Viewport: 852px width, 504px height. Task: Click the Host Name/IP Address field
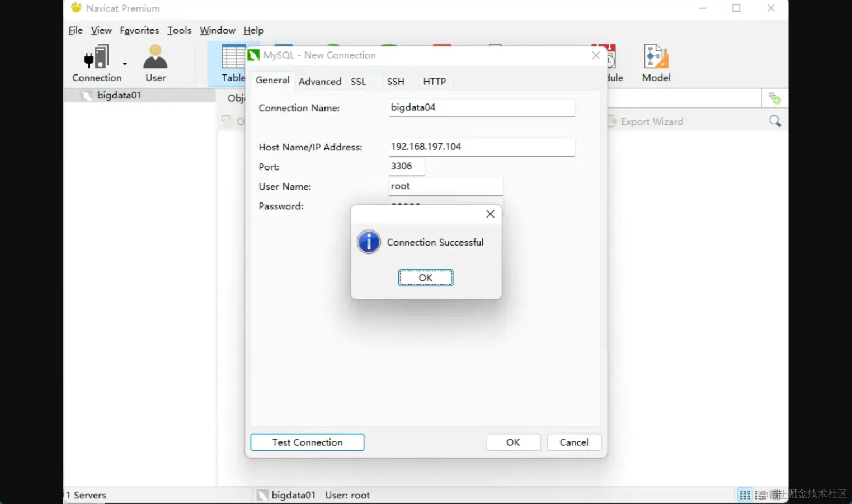point(482,147)
